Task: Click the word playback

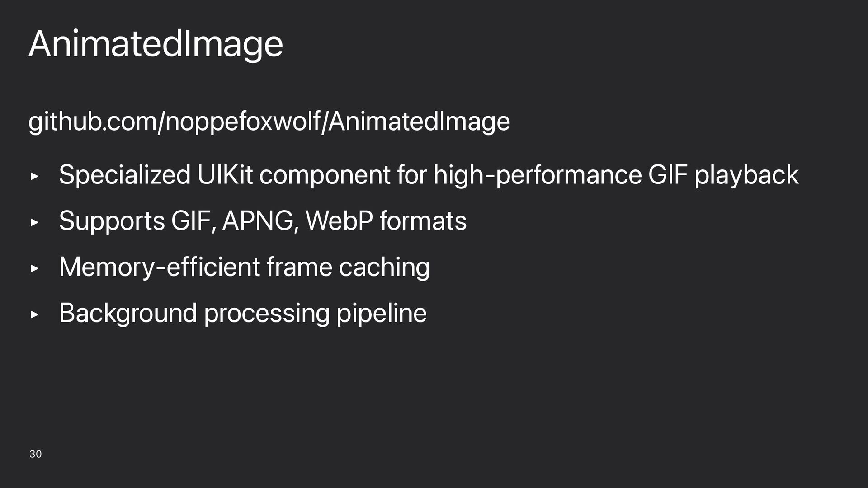Action: tap(746, 176)
